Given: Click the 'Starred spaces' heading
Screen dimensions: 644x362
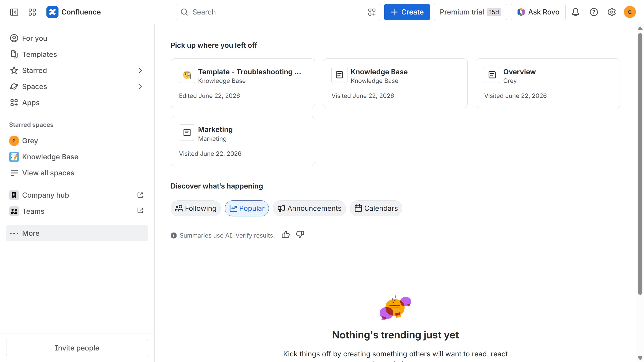Looking at the screenshot, I should point(31,125).
